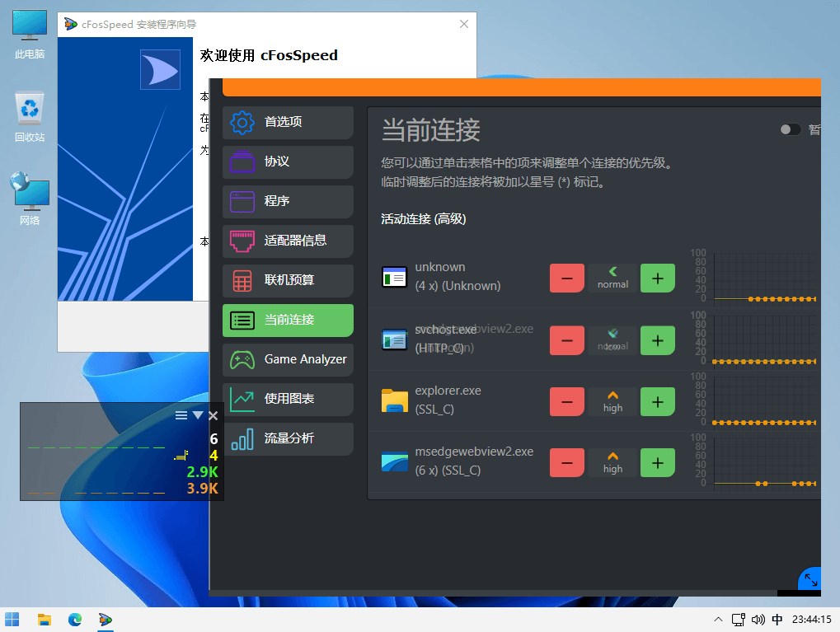
Task: Open the 使用图表 usage graphs section
Action: 288,399
